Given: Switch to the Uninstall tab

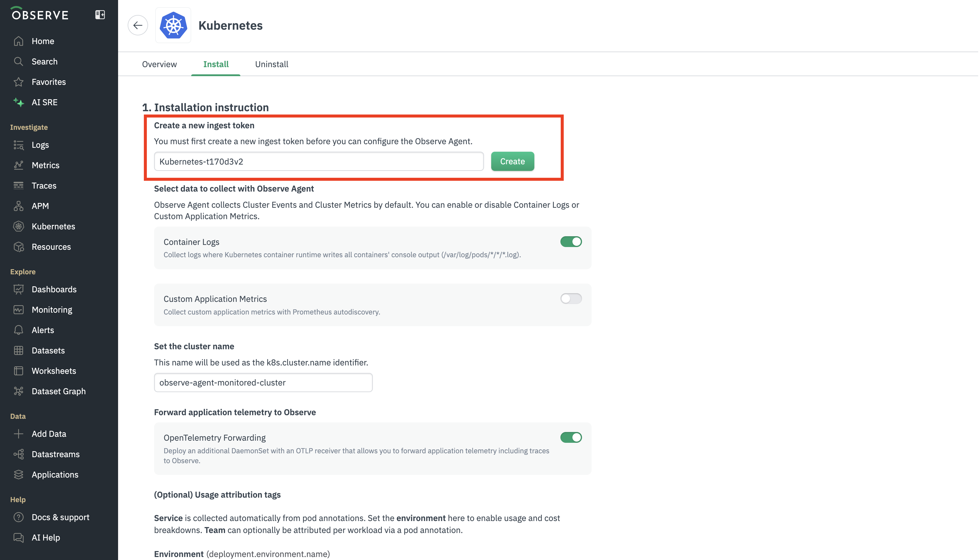Looking at the screenshot, I should [272, 64].
